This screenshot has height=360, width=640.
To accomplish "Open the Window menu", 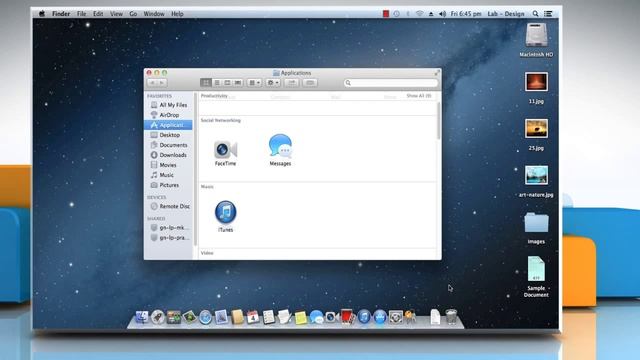I will [154, 13].
